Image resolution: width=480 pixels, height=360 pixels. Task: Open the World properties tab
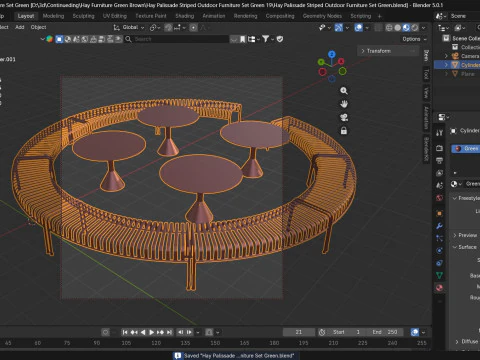pos(439,198)
